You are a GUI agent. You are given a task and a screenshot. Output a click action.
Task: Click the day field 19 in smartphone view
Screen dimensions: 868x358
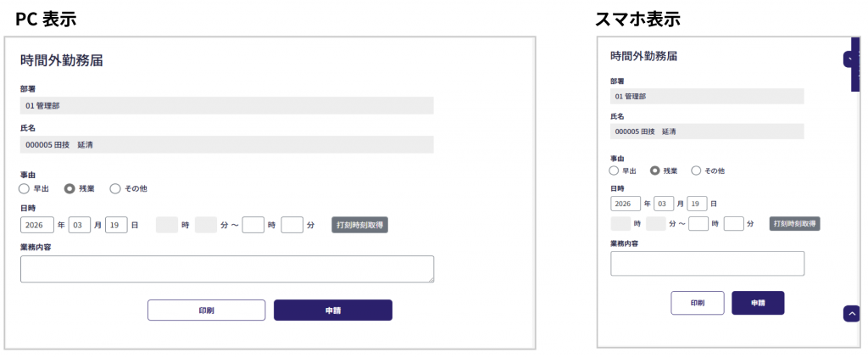click(x=697, y=204)
